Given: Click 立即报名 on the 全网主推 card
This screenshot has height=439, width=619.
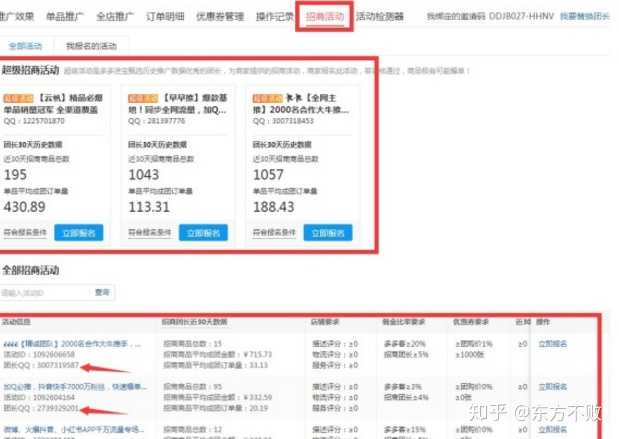Looking at the screenshot, I should pos(328,233).
